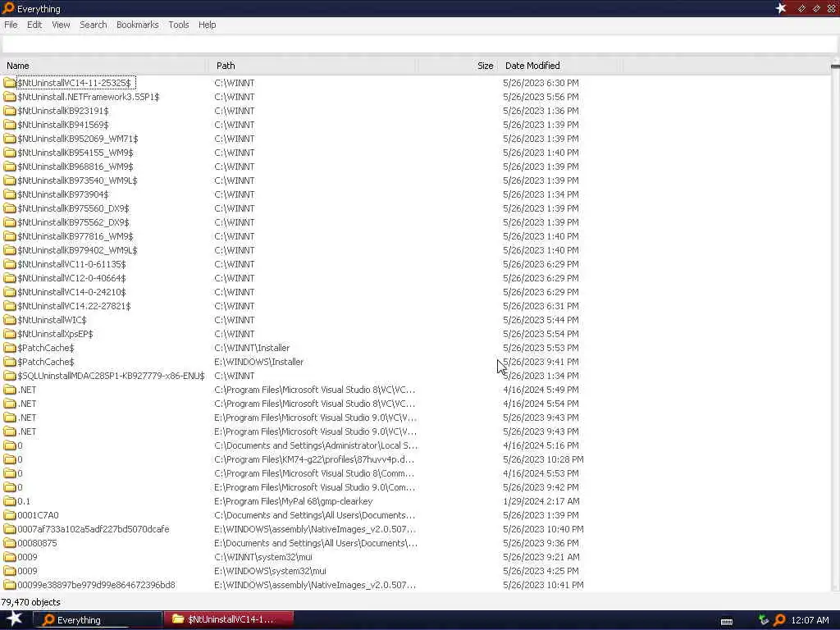The height and width of the screenshot is (630, 840).
Task: Click folder icon for $NtUninstallWIC$
Action: tap(10, 319)
